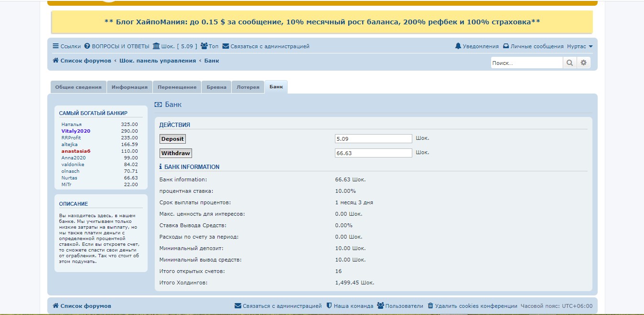The image size is (644, 315).
Task: Click the search magnifier icon button
Action: click(569, 63)
